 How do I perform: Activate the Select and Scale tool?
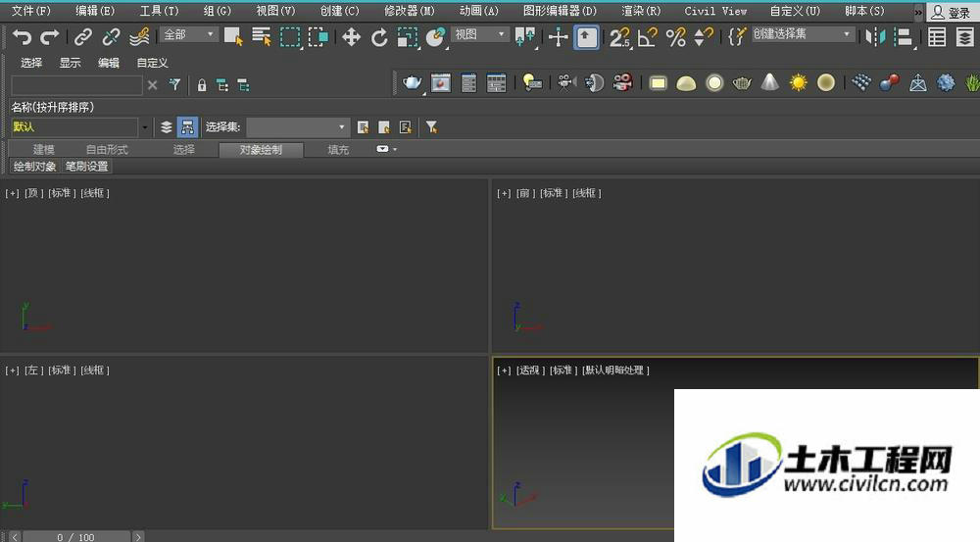408,37
